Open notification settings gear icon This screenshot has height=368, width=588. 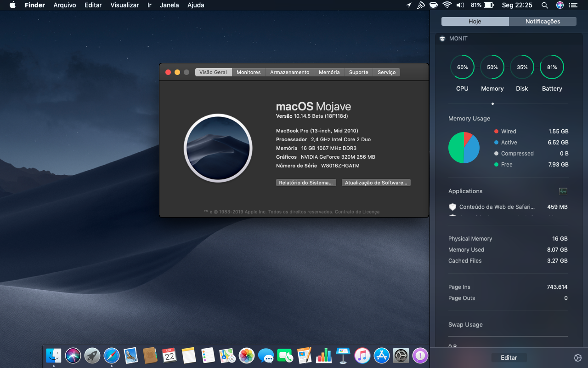tap(578, 358)
